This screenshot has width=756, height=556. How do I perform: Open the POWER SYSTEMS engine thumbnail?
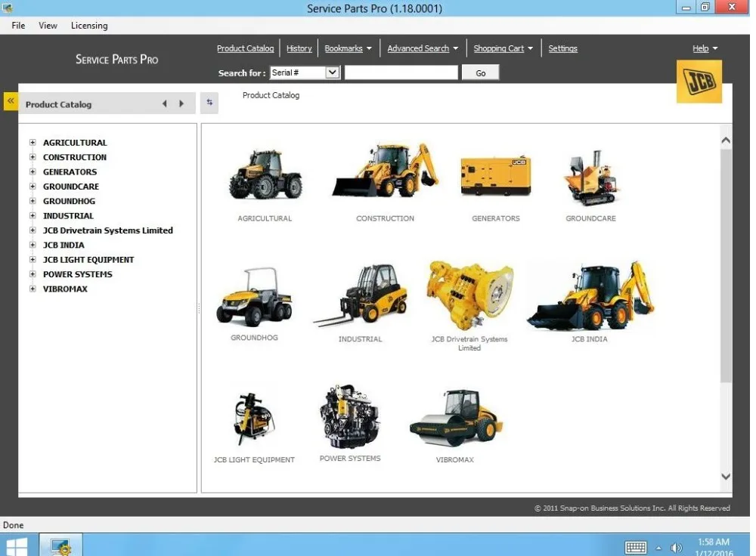350,417
